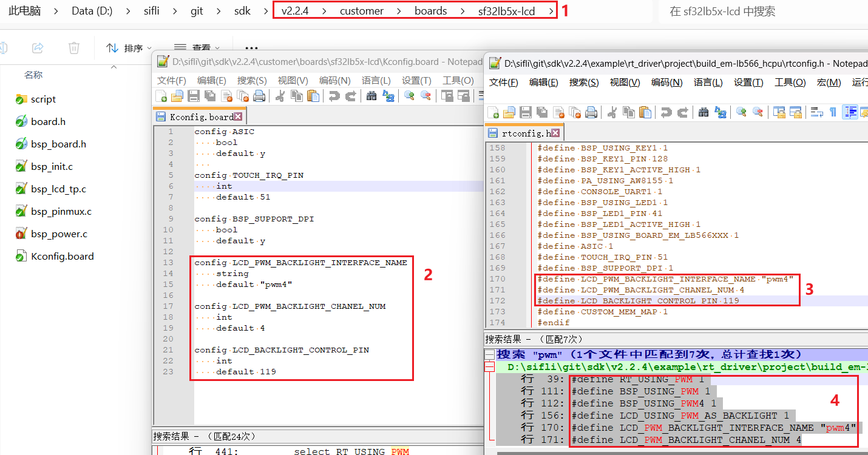Click Undo arrow in Kconfig.board window toolbar
This screenshot has width=868, height=455.
click(334, 96)
